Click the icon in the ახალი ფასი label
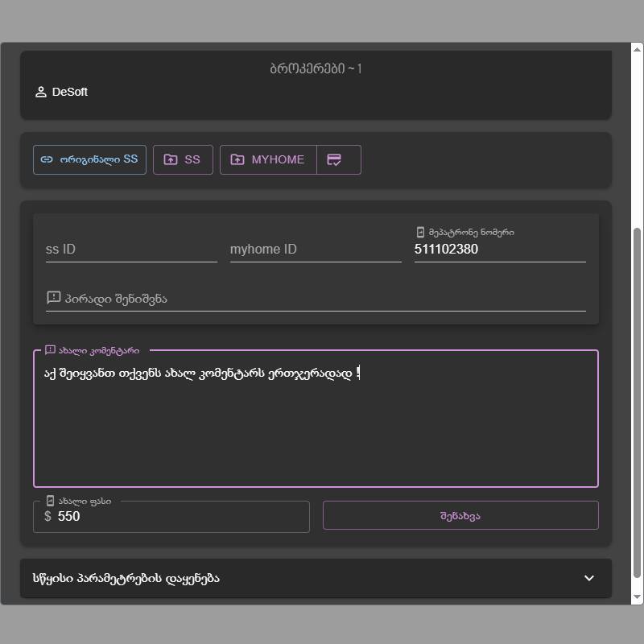 [x=50, y=501]
